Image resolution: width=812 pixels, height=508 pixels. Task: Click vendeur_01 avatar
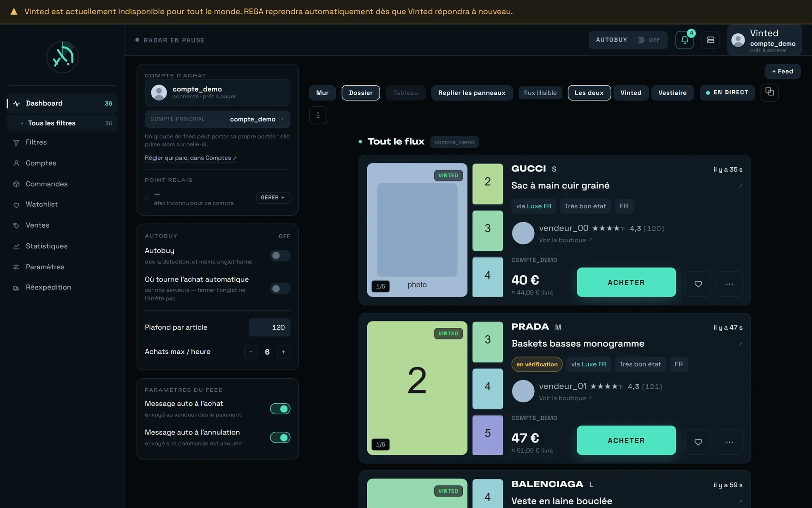[x=523, y=391]
